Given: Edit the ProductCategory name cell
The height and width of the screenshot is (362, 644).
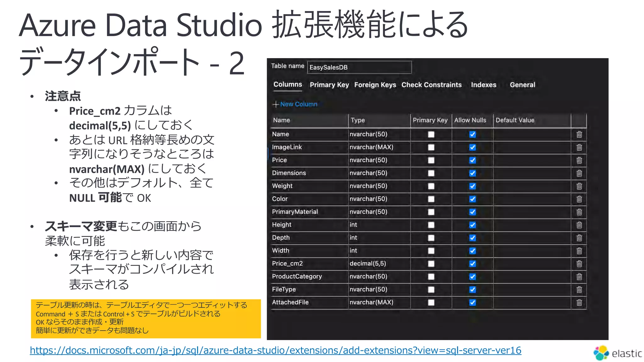Looking at the screenshot, I should click(x=309, y=277).
